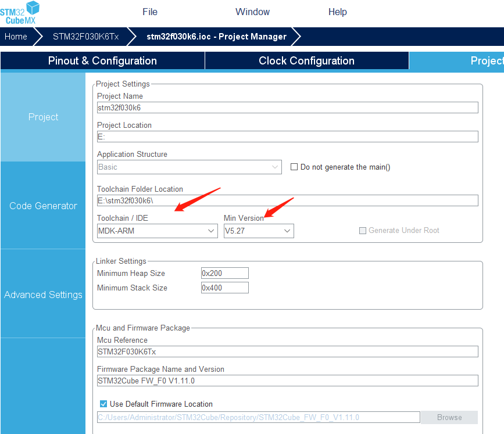Click the Minimum Heap Size label
The image size is (504, 434).
pos(131,274)
